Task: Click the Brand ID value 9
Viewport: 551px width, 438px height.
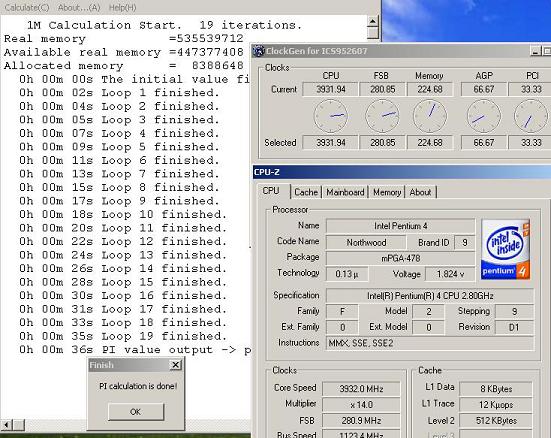Action: 465,243
